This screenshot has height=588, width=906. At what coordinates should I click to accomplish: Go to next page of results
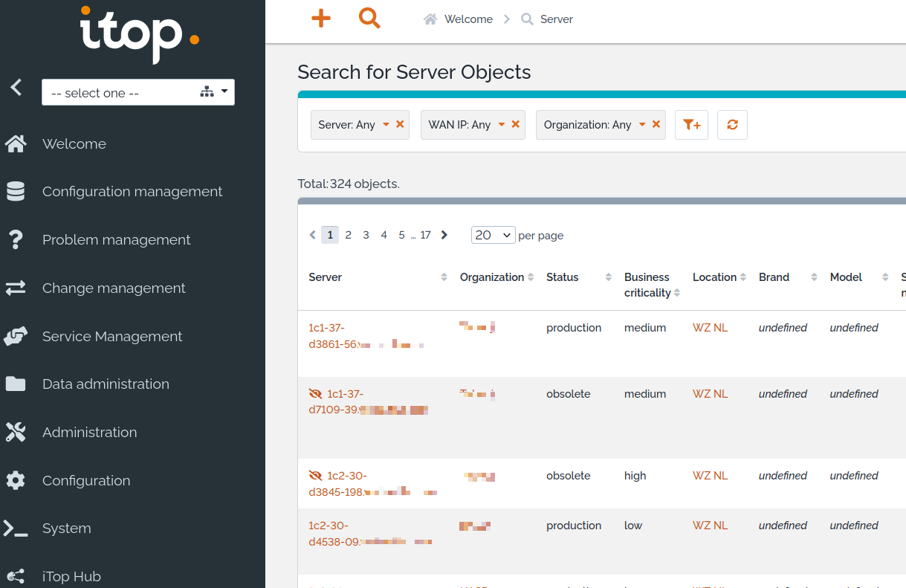(444, 235)
